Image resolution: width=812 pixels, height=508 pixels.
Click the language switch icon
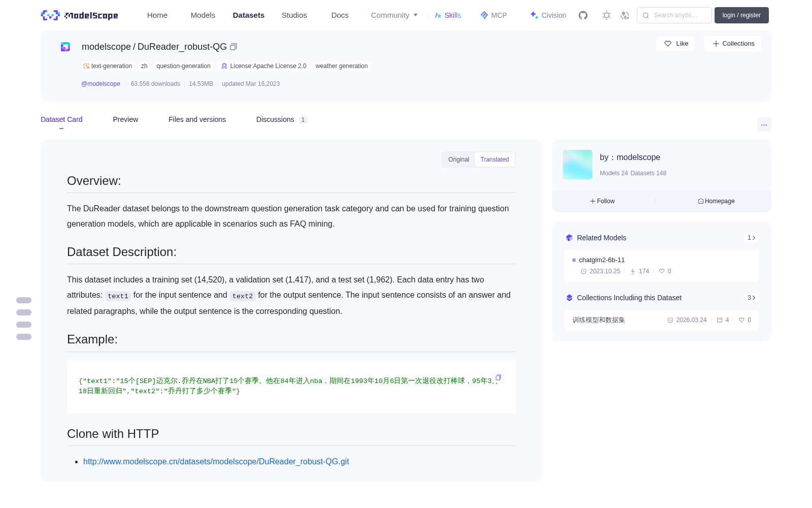[x=625, y=15]
